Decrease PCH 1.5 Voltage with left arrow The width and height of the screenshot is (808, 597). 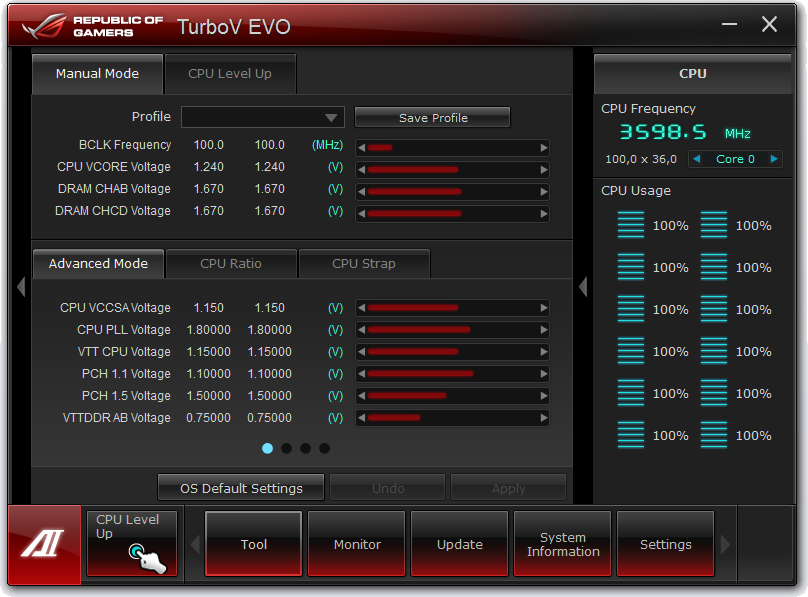tap(362, 396)
